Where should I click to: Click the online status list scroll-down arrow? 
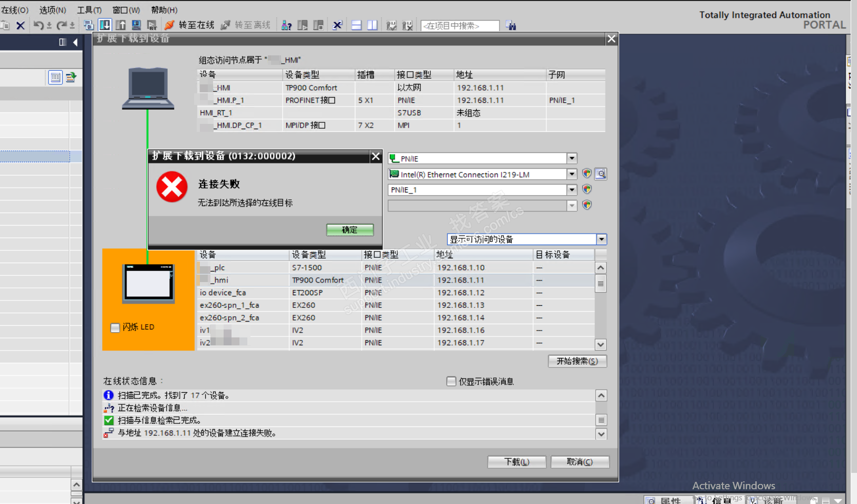601,434
